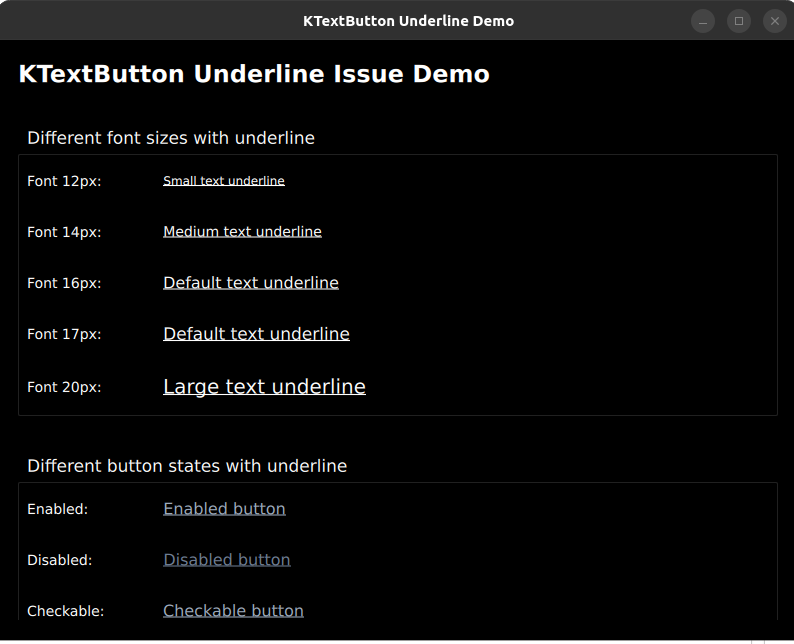This screenshot has width=794, height=644.
Task: Click the "Enabled:" row label
Action: [x=57, y=509]
